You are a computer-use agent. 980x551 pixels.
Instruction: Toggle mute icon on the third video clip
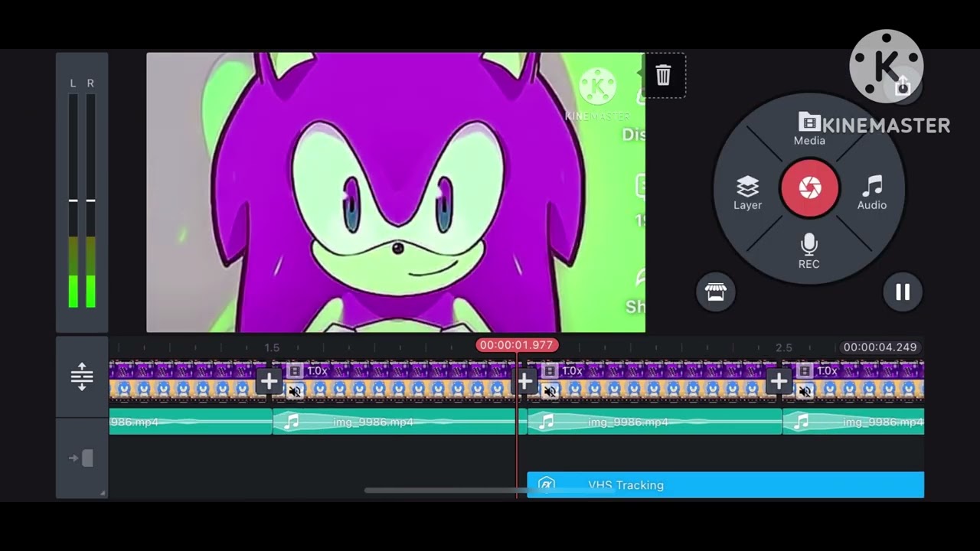pyautogui.click(x=550, y=392)
